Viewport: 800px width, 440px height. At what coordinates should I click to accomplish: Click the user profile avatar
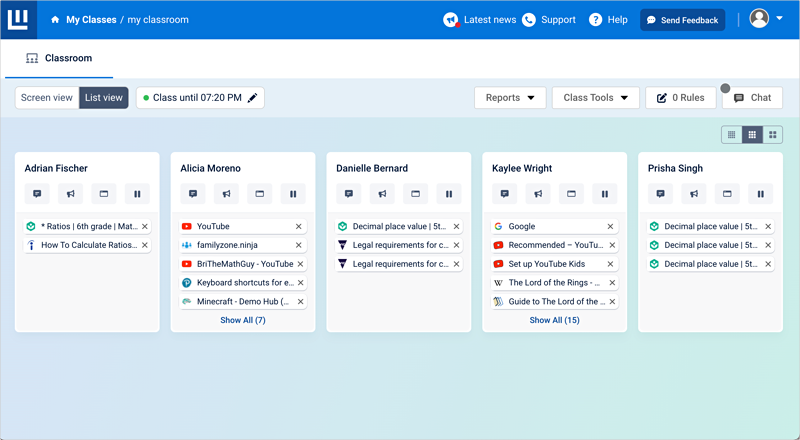[759, 18]
